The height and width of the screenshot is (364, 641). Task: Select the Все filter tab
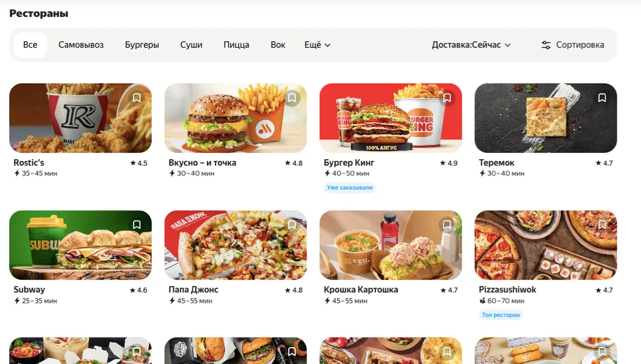[x=30, y=45]
